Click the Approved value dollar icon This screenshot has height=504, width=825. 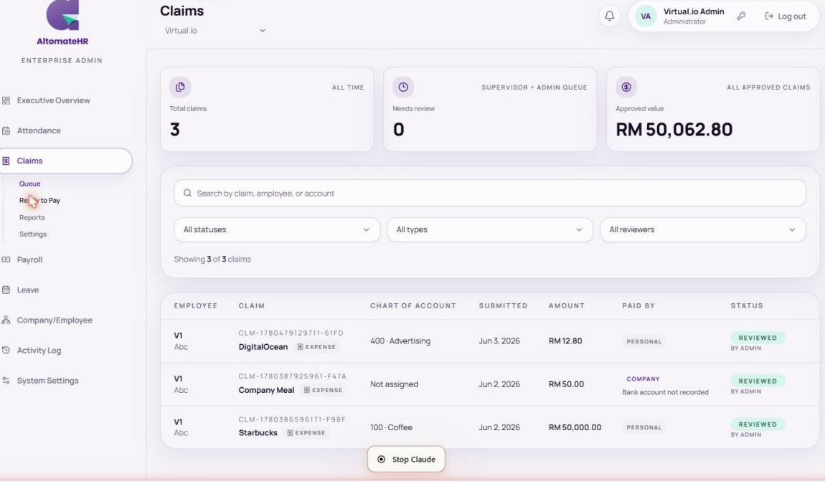pos(626,87)
